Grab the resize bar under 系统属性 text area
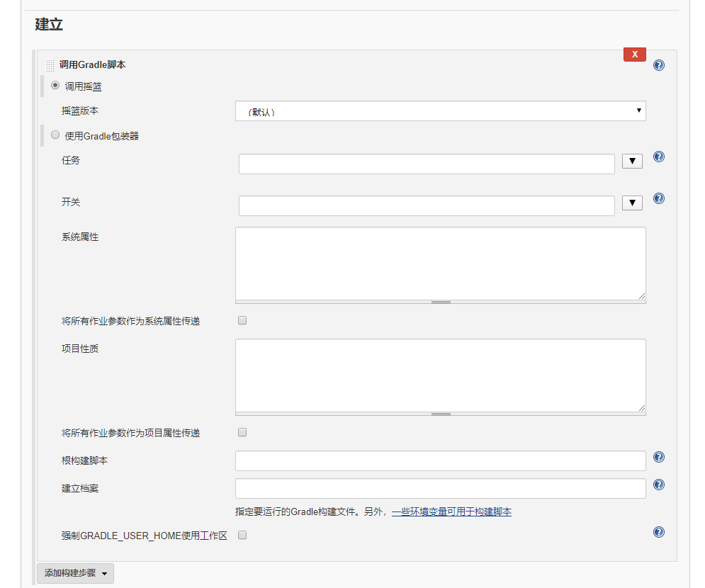The image size is (705, 588). pos(440,302)
